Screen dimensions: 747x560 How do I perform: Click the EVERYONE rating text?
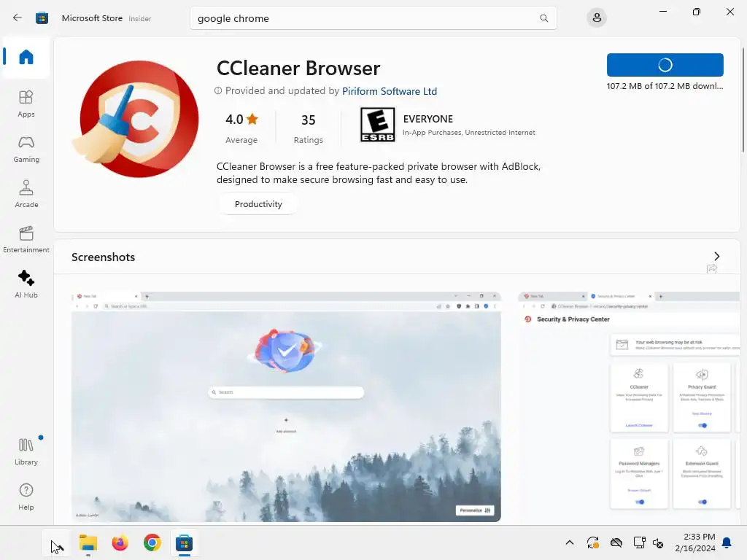click(427, 119)
